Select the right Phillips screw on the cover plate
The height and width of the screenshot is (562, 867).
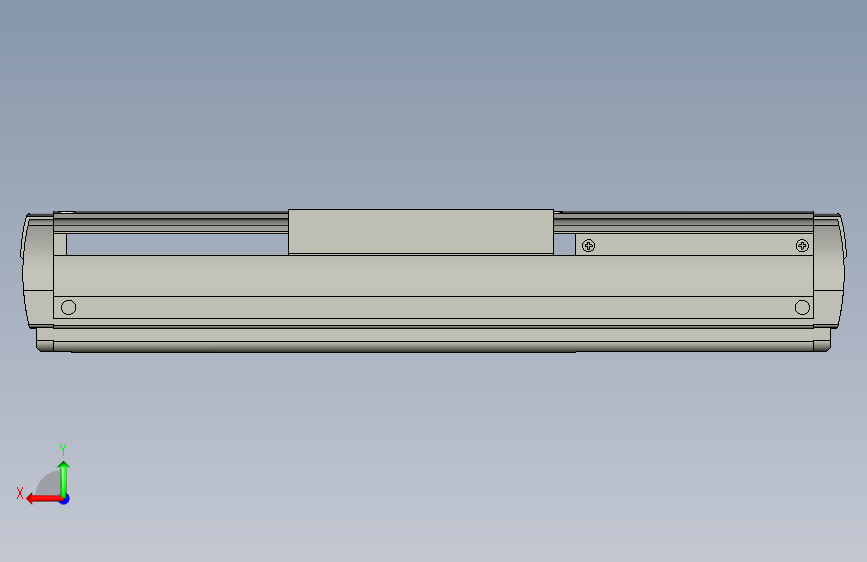[x=802, y=246]
